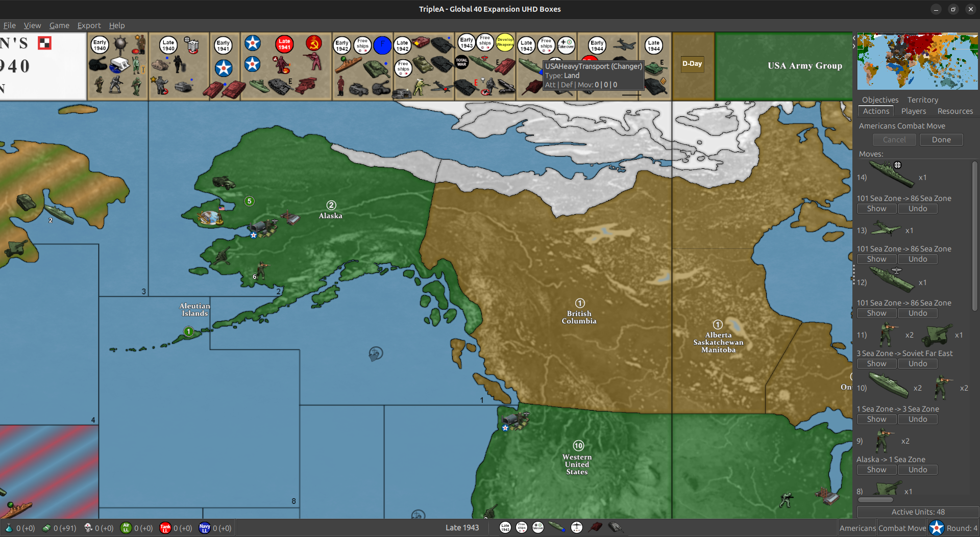Click the bomber aircraft icon near the bottom
The width and height of the screenshot is (980, 537).
[576, 528]
